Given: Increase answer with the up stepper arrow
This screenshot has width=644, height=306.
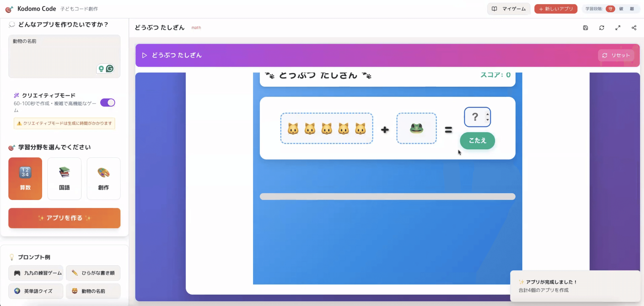Looking at the screenshot, I should click(x=488, y=114).
